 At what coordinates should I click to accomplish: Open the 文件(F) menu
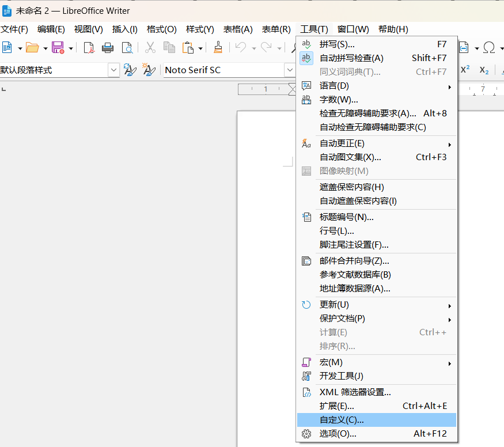coord(14,29)
